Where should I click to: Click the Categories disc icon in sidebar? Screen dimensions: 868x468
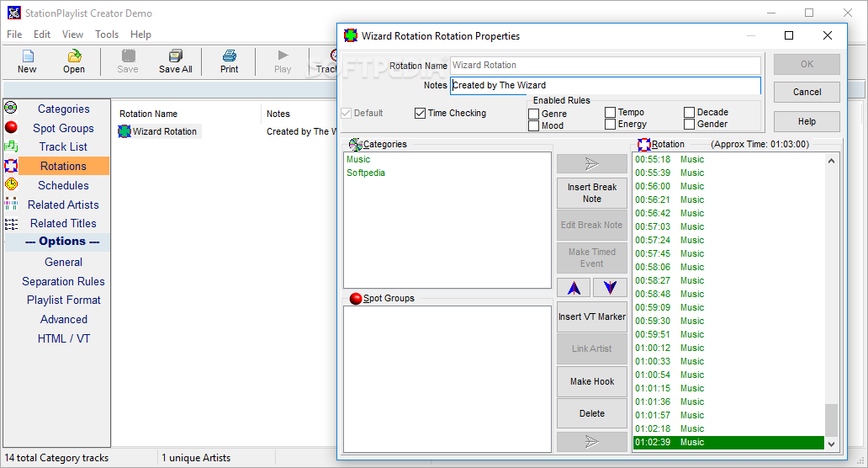(11, 108)
